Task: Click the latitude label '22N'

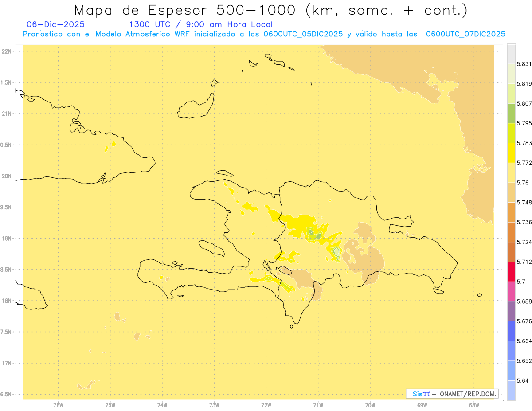Action: click(7, 51)
